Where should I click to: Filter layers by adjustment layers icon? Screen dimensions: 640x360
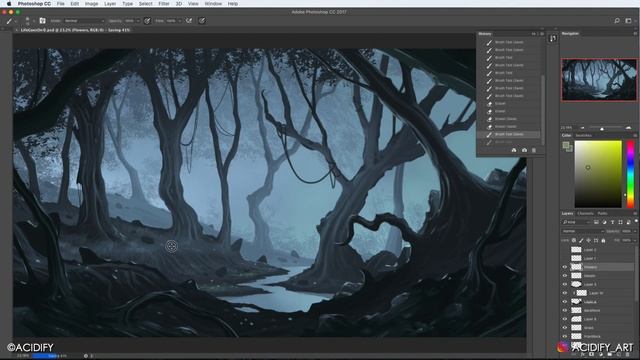(x=604, y=222)
